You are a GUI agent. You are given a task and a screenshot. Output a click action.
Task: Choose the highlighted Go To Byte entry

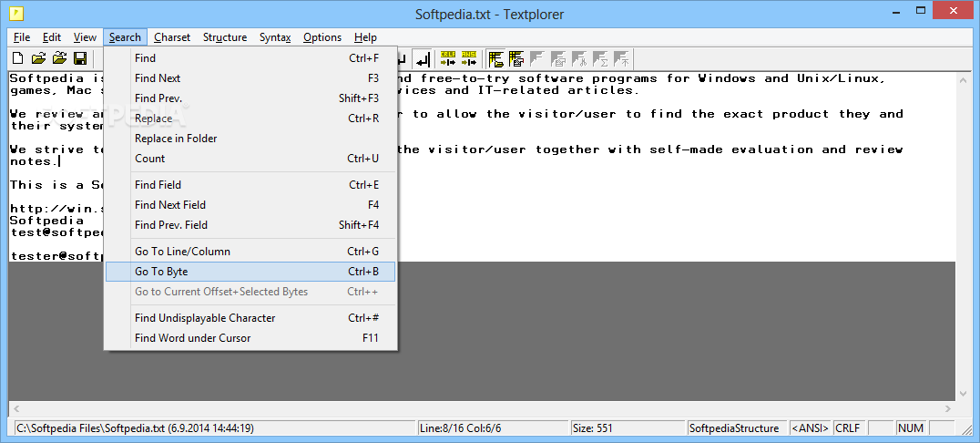click(x=250, y=272)
